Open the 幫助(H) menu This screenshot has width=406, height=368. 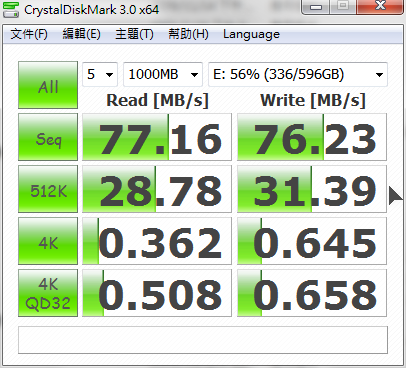pos(188,34)
